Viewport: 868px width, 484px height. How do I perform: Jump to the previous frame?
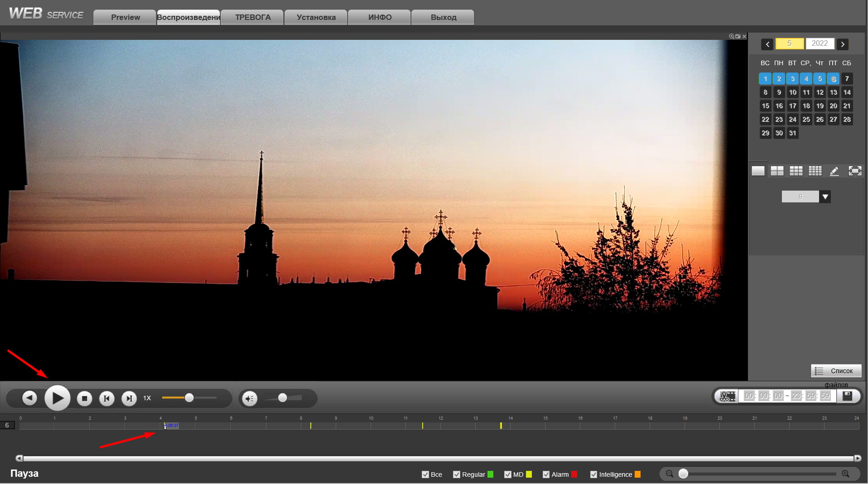click(107, 398)
